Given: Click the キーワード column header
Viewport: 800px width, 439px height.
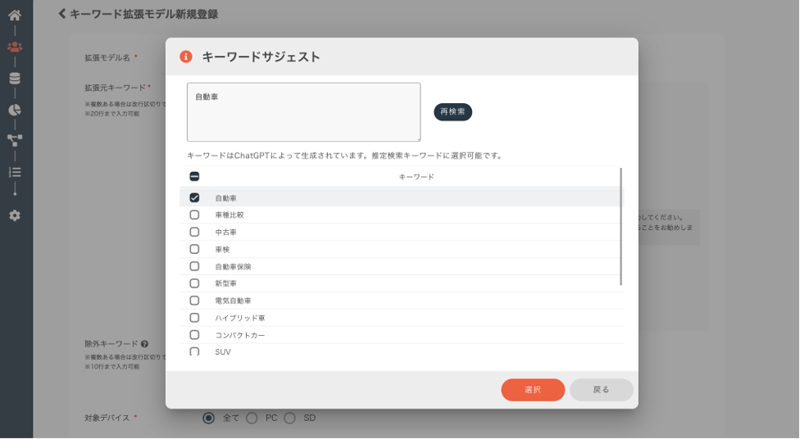Looking at the screenshot, I should click(416, 177).
